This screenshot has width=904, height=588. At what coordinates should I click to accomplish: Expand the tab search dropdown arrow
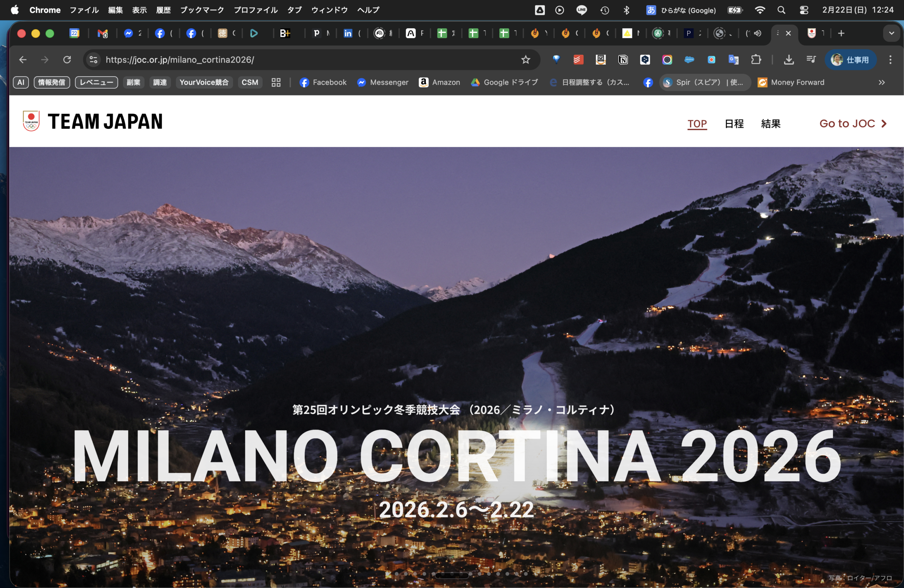tap(892, 34)
